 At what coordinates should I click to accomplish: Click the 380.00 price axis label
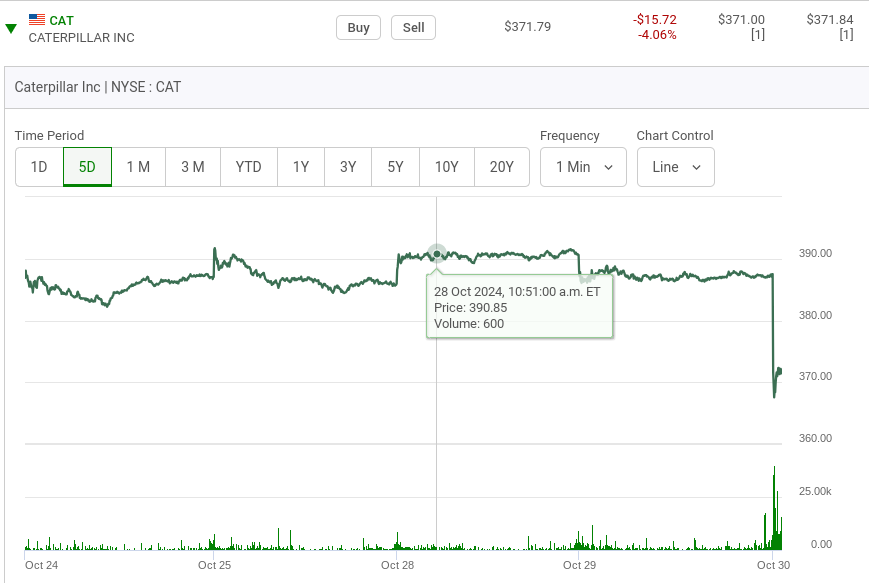[x=815, y=315]
